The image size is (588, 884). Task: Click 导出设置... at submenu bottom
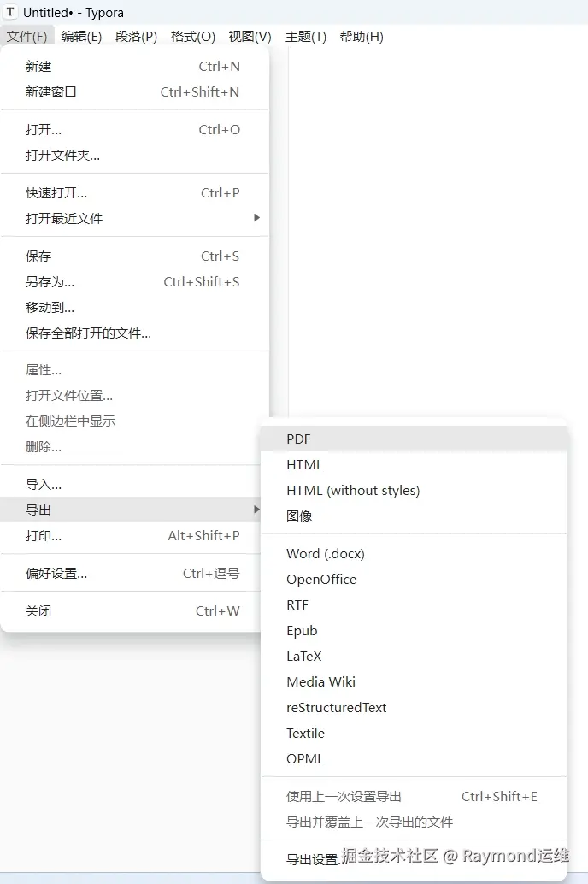pos(313,860)
